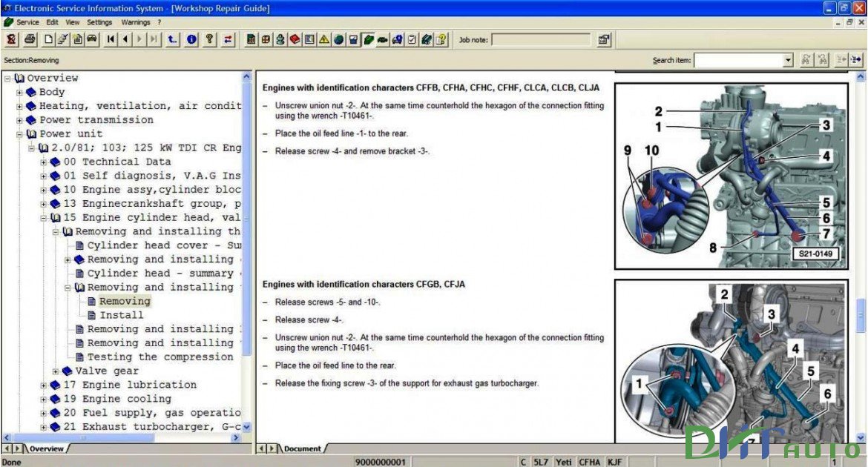
Task: Click the dark car silhouette toolbar icon
Action: coord(383,39)
